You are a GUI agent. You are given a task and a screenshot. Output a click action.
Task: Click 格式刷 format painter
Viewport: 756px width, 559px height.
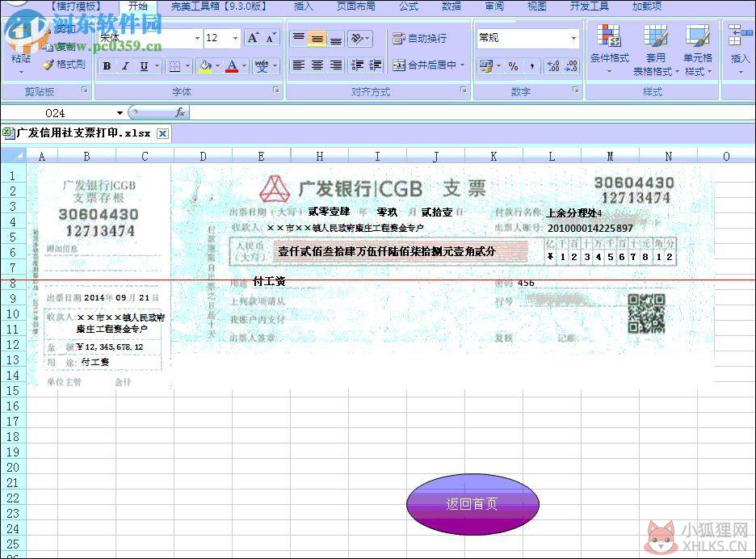pos(64,64)
